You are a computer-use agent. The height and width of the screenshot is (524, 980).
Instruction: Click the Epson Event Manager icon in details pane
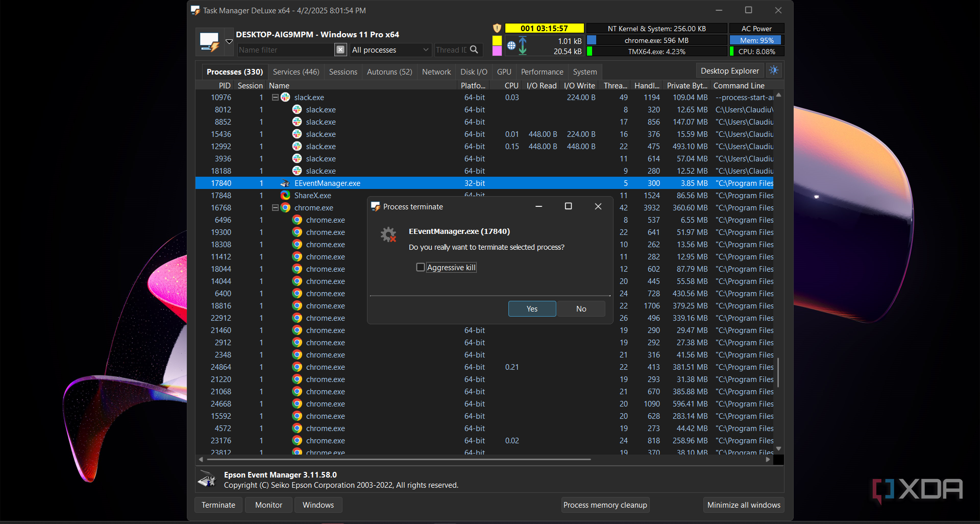[207, 480]
